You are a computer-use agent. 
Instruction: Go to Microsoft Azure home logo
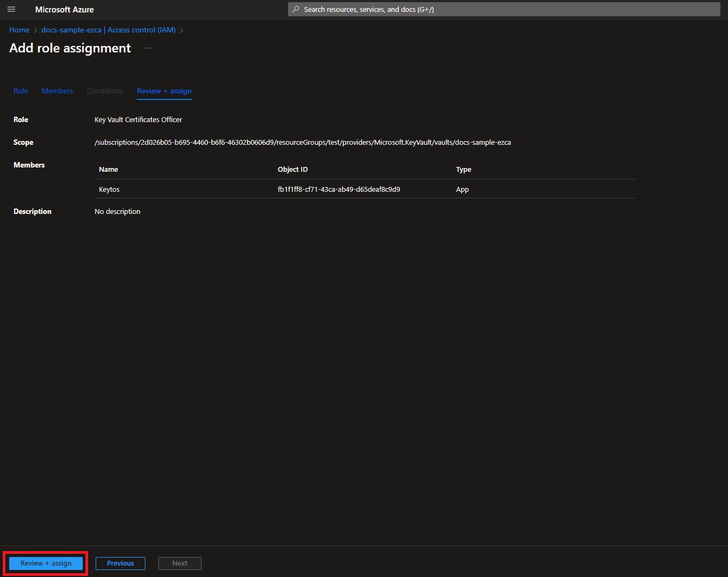64,9
